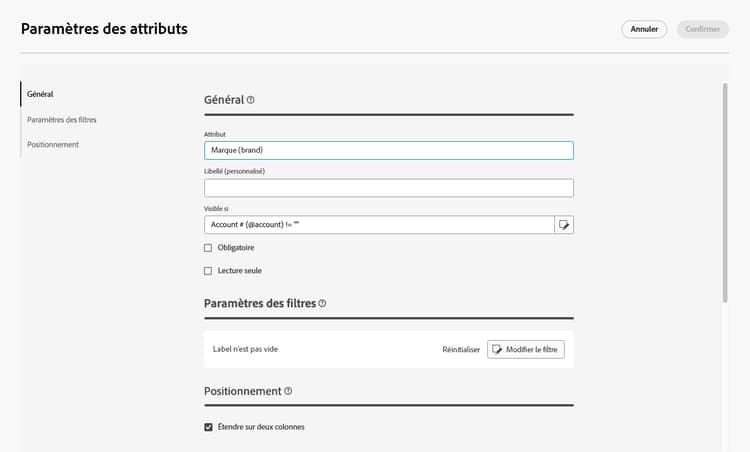Open expression editor icon for Visible si
750x452 pixels.
[564, 225]
